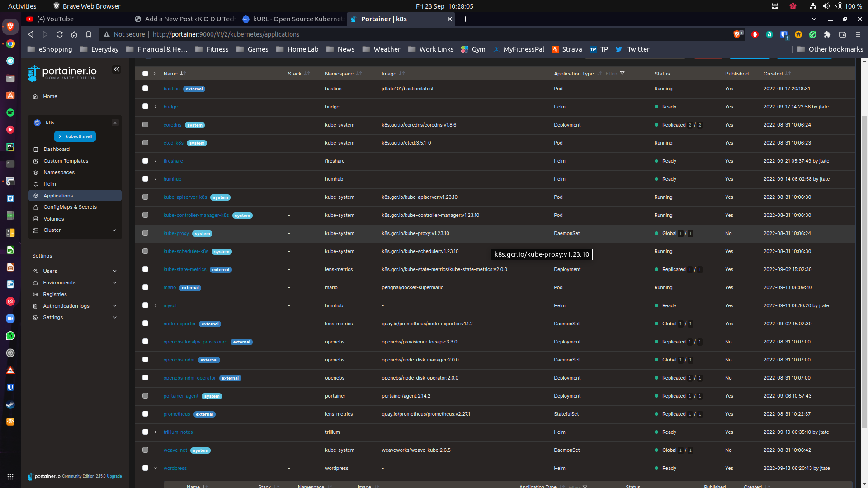Click the Brave Shields lion icon
Viewport: 868px width, 488px height.
[737, 34]
